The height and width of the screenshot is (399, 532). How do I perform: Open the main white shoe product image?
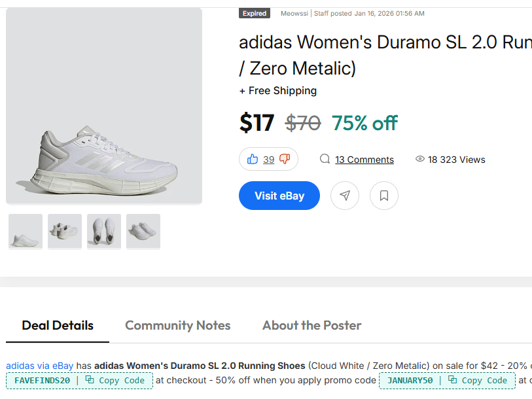tap(104, 106)
